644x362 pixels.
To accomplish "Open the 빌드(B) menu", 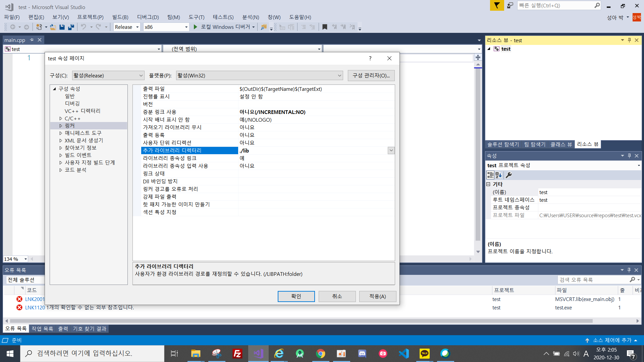I will (x=120, y=17).
